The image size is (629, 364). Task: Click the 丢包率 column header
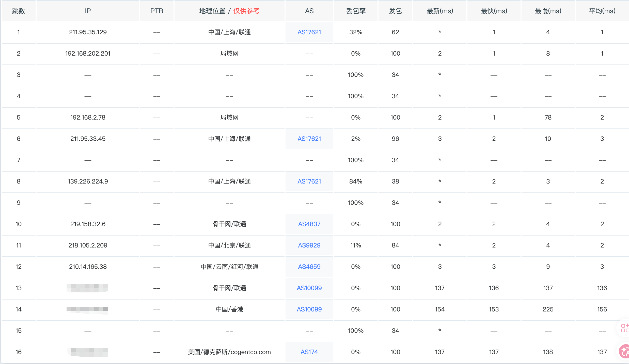point(356,11)
